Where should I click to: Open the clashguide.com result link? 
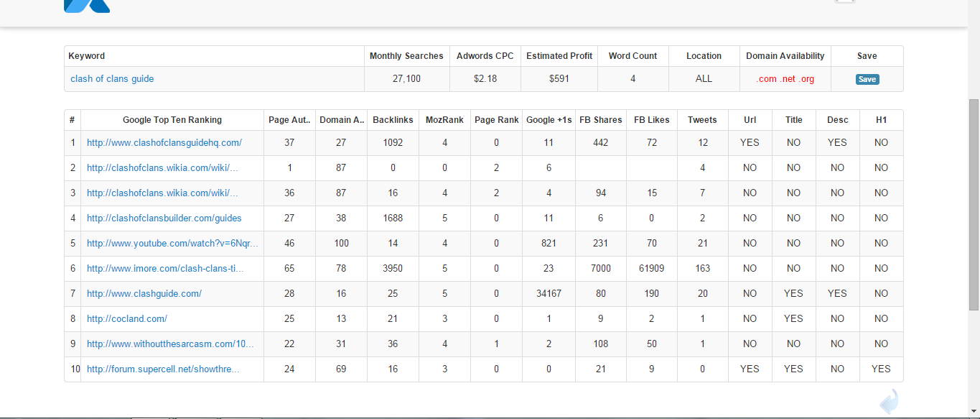tap(144, 293)
